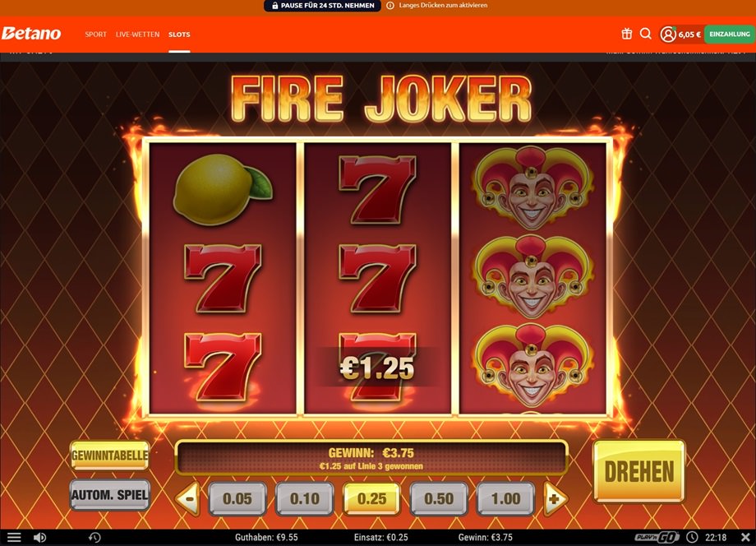Open the Gewinntabelle paytable

pyautogui.click(x=110, y=456)
